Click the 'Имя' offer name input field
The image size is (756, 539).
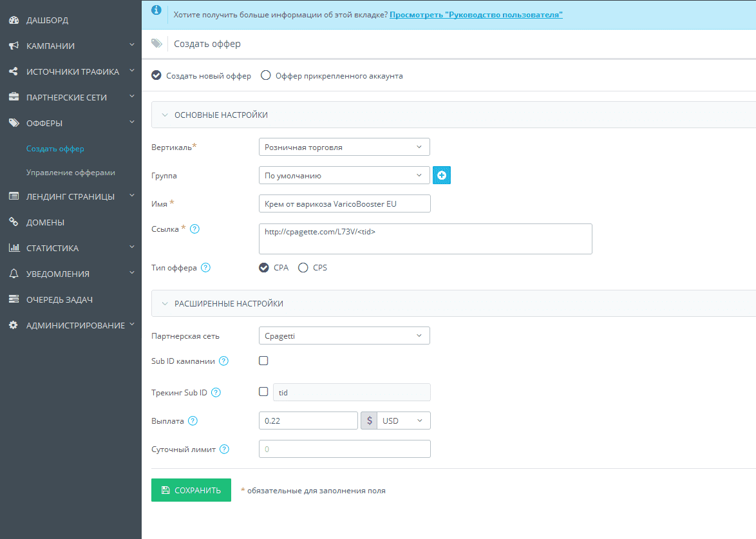point(345,203)
